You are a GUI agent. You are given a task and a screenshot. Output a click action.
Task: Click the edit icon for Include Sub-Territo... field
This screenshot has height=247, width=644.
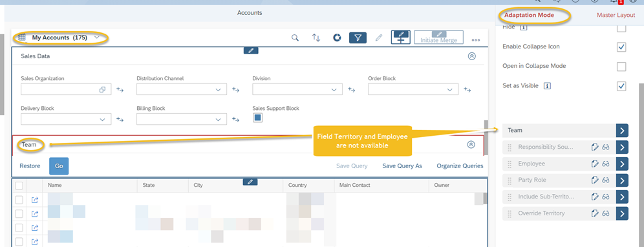point(594,197)
